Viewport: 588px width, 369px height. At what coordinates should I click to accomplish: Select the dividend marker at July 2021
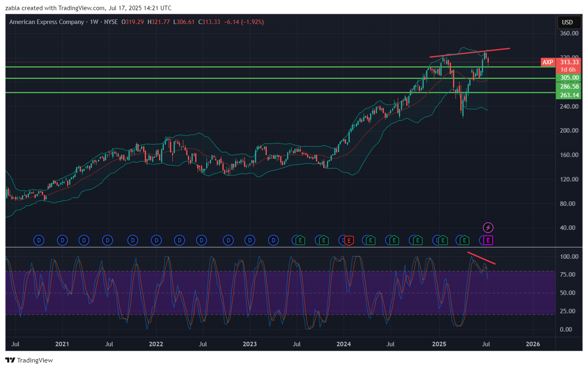(x=107, y=240)
